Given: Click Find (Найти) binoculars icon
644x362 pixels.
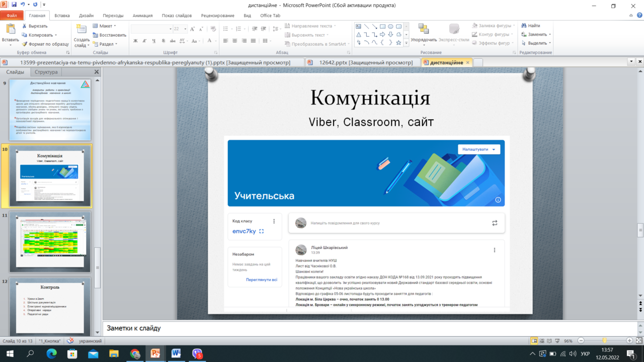Looking at the screenshot, I should tap(531, 26).
